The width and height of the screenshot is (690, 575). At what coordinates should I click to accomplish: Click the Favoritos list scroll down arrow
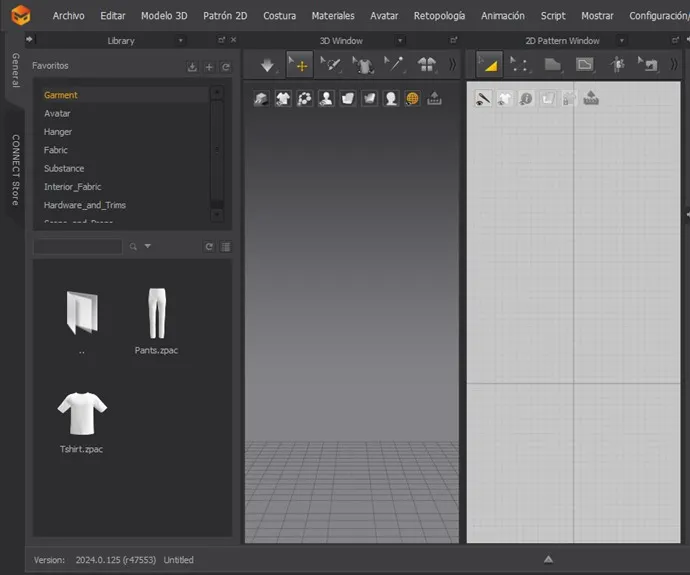click(x=217, y=215)
